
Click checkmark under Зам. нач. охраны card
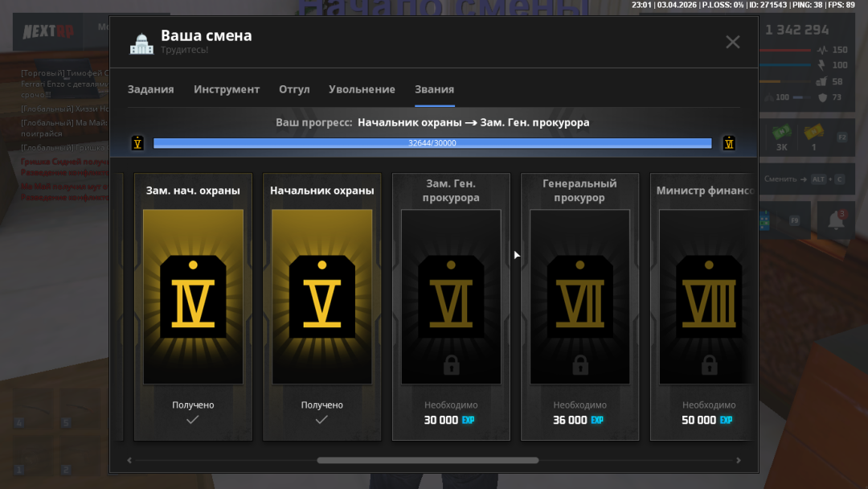point(192,420)
